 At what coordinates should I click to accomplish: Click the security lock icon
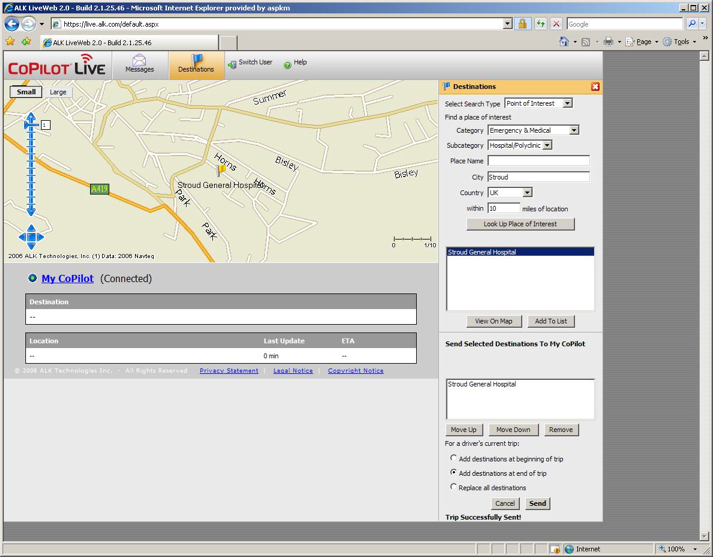[x=522, y=24]
